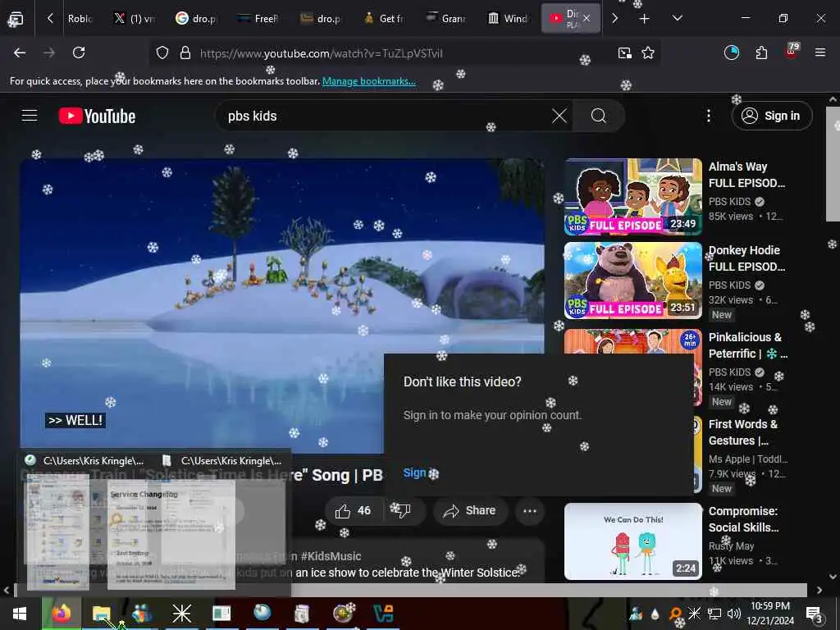The height and width of the screenshot is (630, 840).
Task: Open Compromise Social Skills video thumbnail
Action: pos(632,541)
